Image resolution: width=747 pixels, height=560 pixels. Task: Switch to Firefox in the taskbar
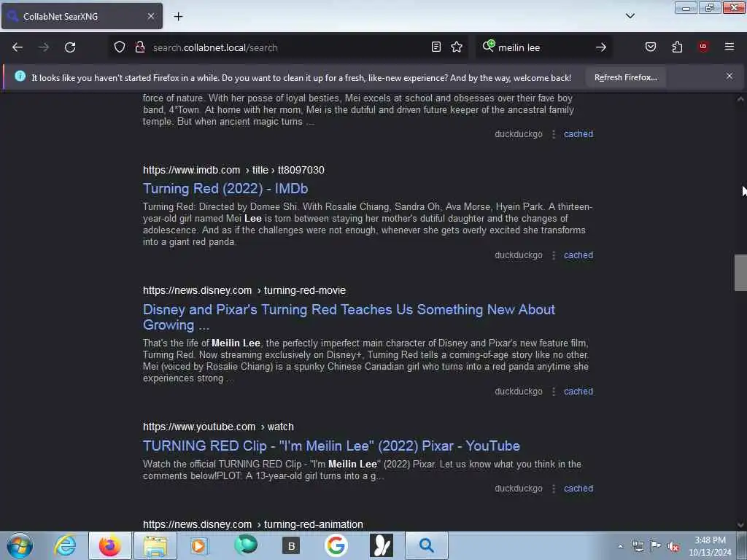[110, 545]
